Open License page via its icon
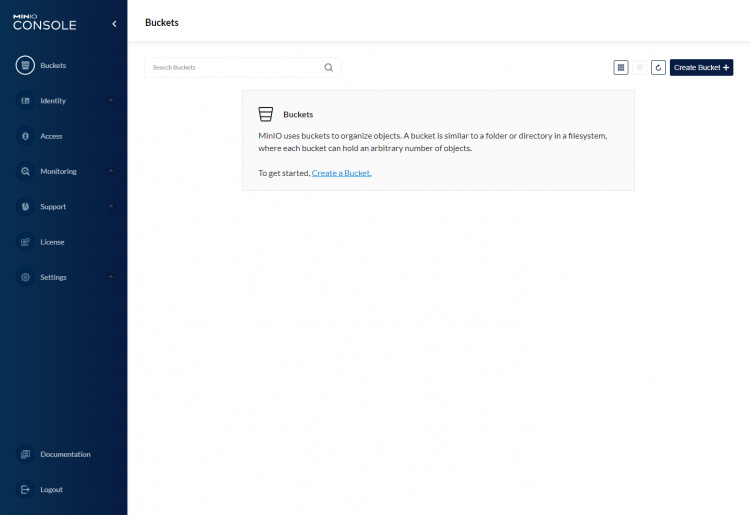750x515 pixels. coord(25,242)
